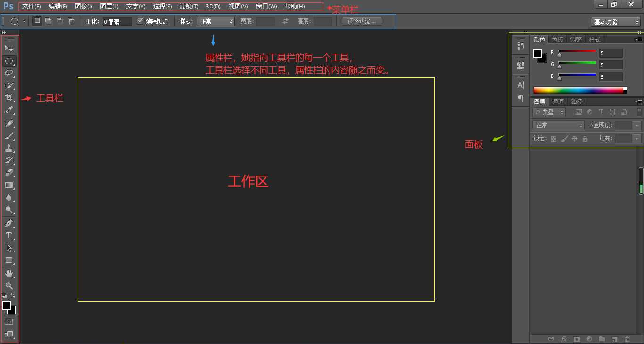Select the Elliptical Marquee tool in toolbar

click(9, 61)
